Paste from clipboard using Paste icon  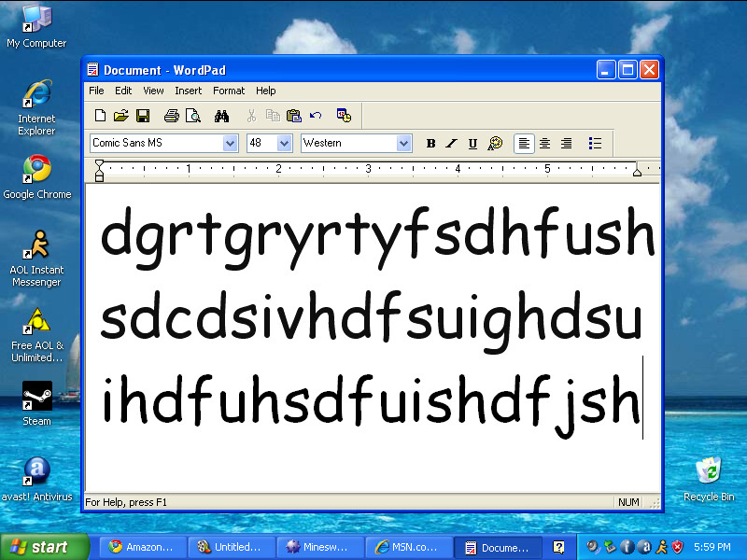294,116
